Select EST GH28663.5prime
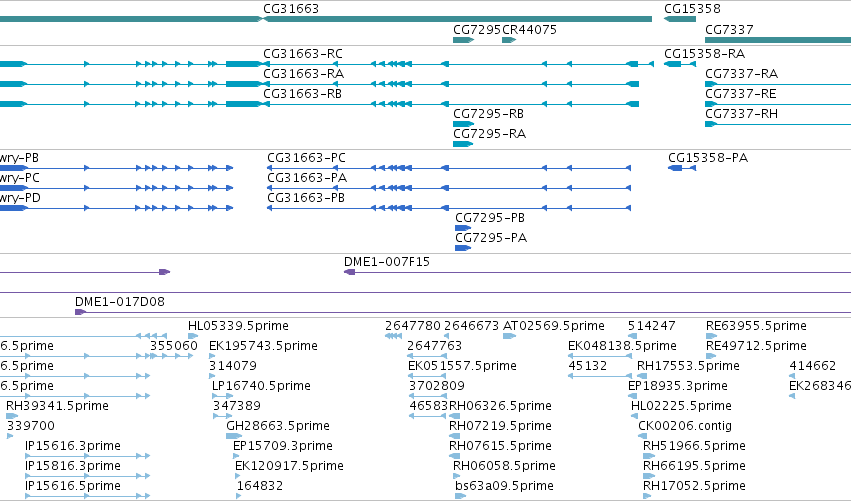851x501 pixels. [278, 427]
